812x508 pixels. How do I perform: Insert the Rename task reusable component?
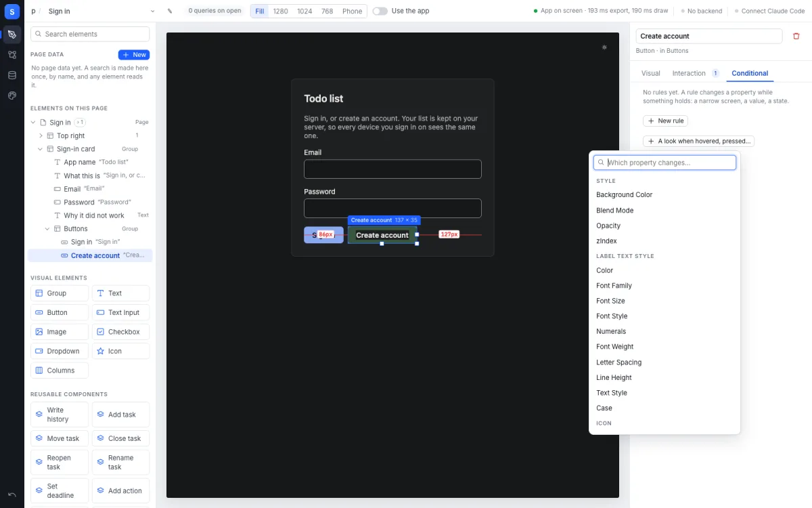coord(120,463)
